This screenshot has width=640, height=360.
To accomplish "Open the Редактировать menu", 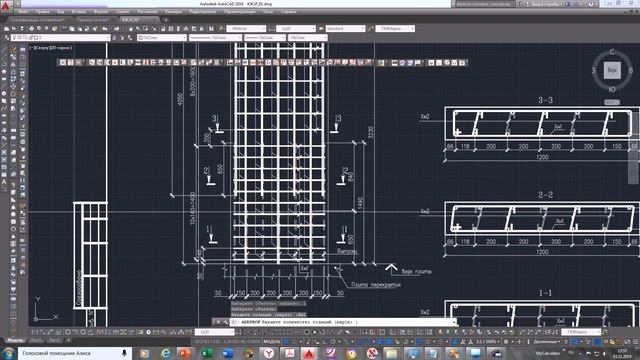I will tap(203, 12).
